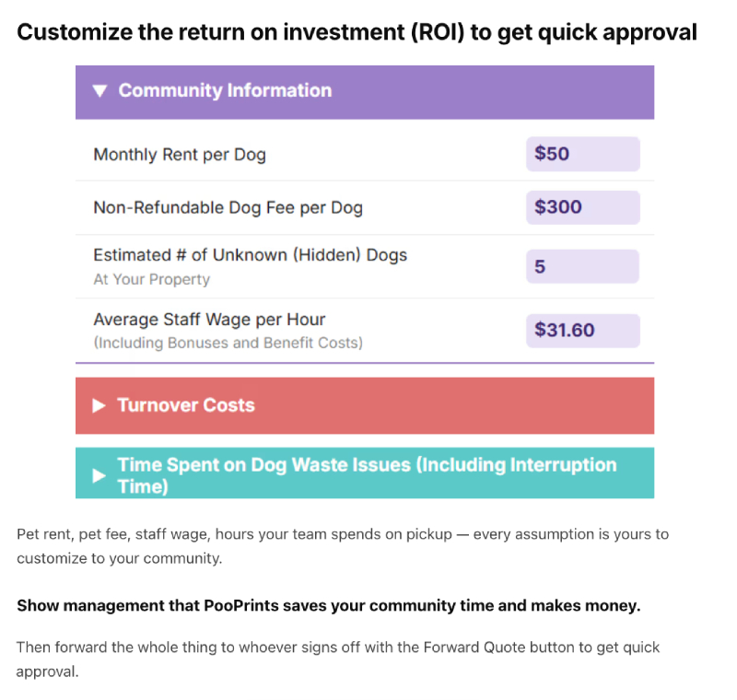Collapse the Community Information section triangle
Image resolution: width=737 pixels, height=700 pixels.
99,90
